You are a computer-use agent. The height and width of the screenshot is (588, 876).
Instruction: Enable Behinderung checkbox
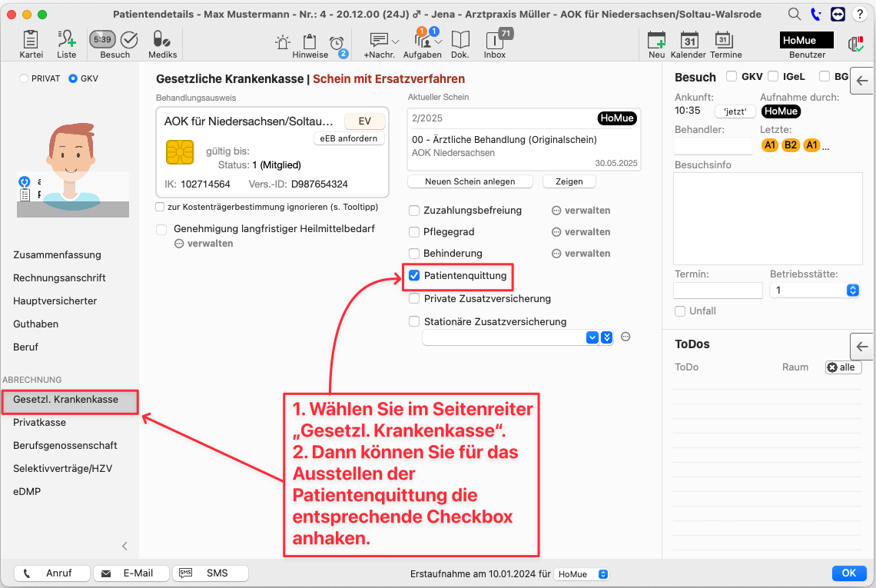coord(414,253)
